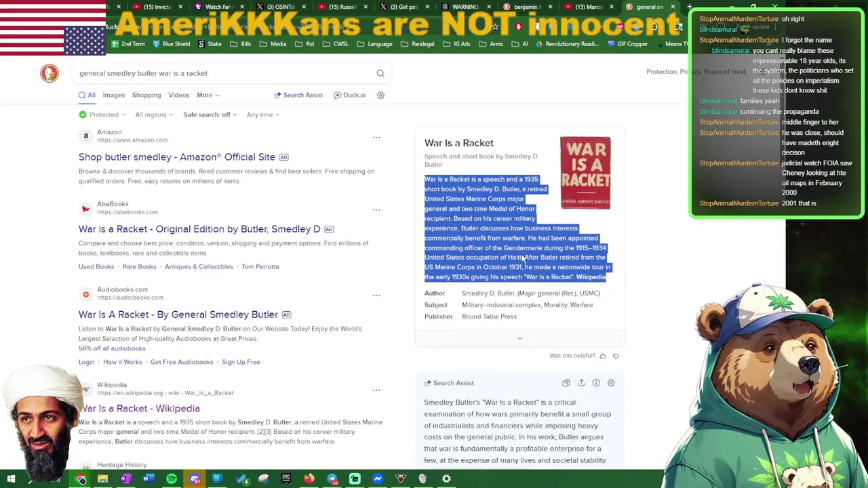Open Spotify from the taskbar
This screenshot has width=868, height=488.
(x=172, y=479)
